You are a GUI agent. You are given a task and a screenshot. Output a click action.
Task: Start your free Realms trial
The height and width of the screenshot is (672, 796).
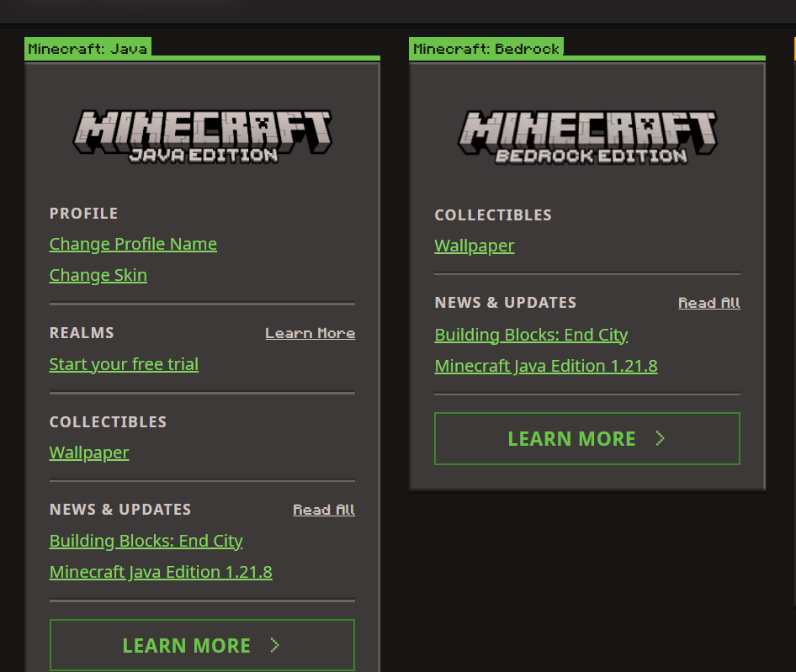[x=124, y=364]
